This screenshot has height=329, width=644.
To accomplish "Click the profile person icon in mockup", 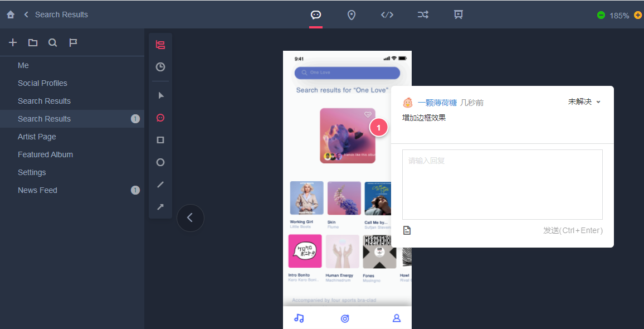I will click(x=396, y=318).
